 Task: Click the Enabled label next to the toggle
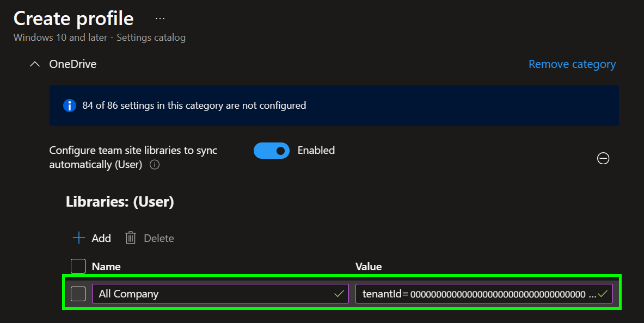tap(316, 151)
